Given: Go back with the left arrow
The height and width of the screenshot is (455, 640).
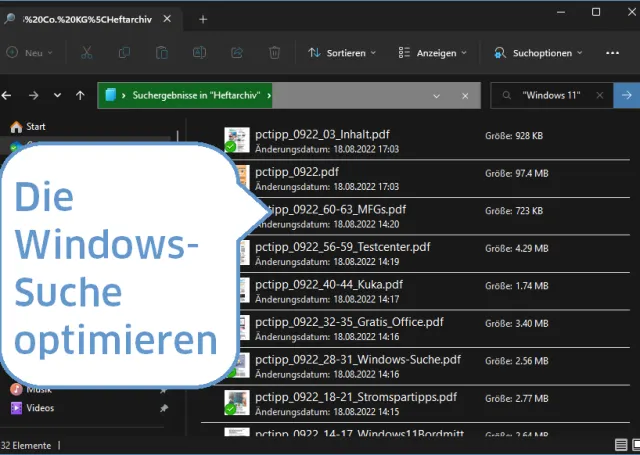Looking at the screenshot, I should [x=7, y=95].
